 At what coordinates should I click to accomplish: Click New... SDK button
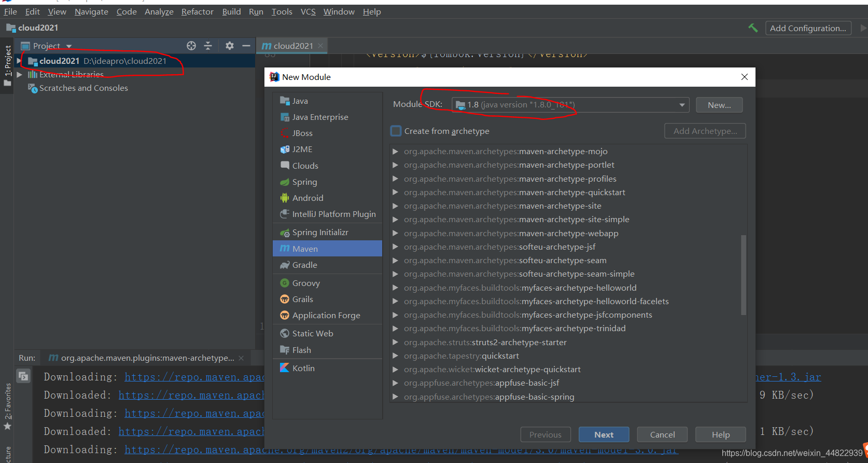click(719, 105)
